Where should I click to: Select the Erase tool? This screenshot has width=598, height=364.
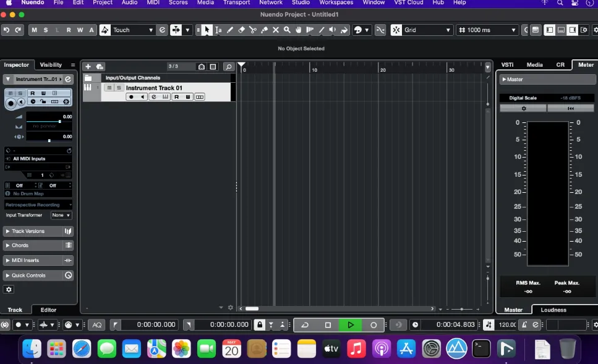coord(241,30)
